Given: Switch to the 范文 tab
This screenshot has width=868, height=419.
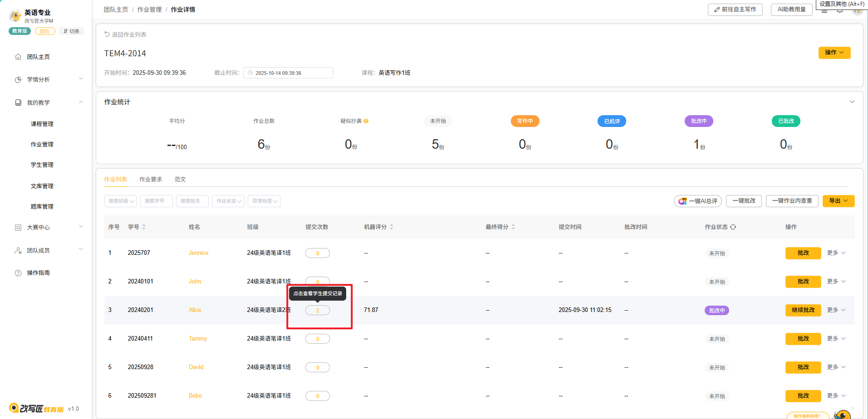Looking at the screenshot, I should 180,180.
